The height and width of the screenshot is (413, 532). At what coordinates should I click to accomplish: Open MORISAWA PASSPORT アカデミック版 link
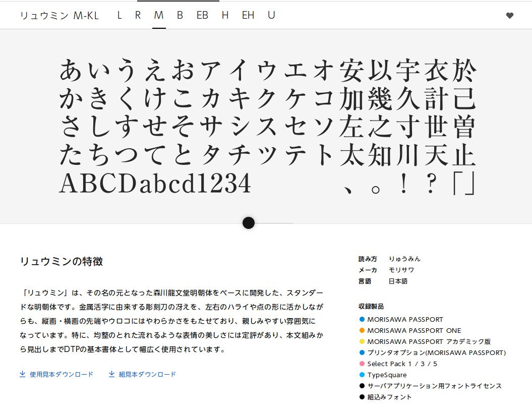[429, 341]
